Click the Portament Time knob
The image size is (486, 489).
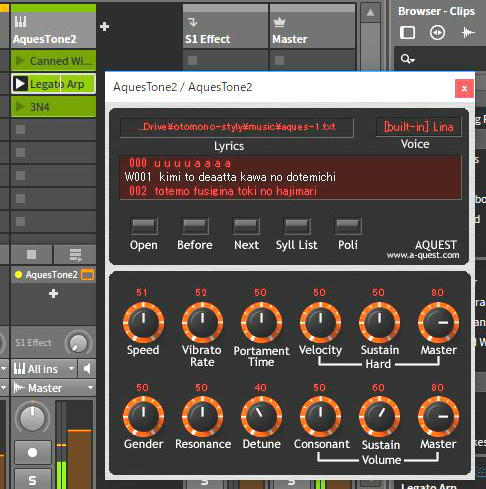click(x=262, y=322)
